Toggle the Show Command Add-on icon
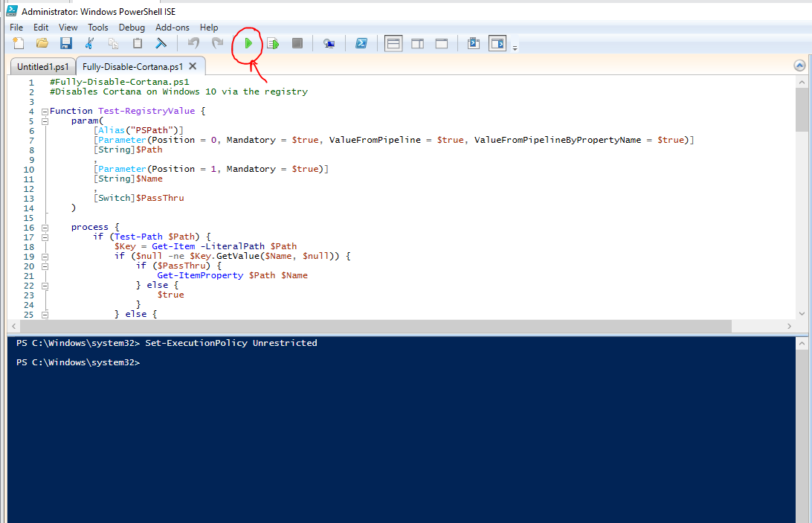This screenshot has height=523, width=812. click(497, 44)
